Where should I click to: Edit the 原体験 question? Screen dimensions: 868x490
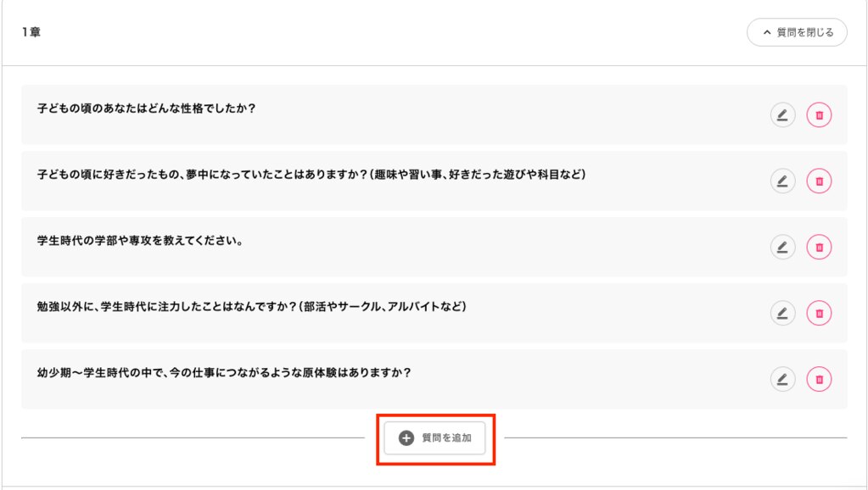click(782, 379)
